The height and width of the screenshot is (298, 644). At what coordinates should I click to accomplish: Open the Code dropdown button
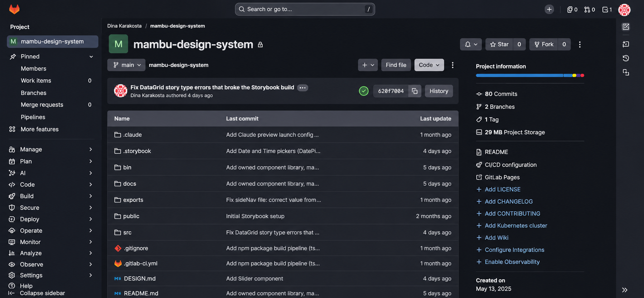429,65
